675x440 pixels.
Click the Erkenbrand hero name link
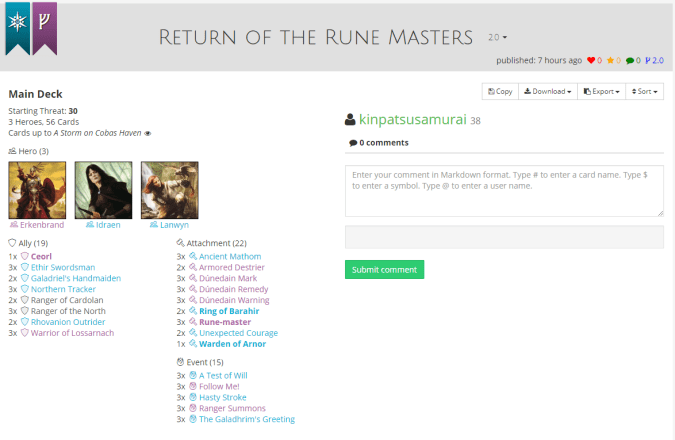coord(42,225)
